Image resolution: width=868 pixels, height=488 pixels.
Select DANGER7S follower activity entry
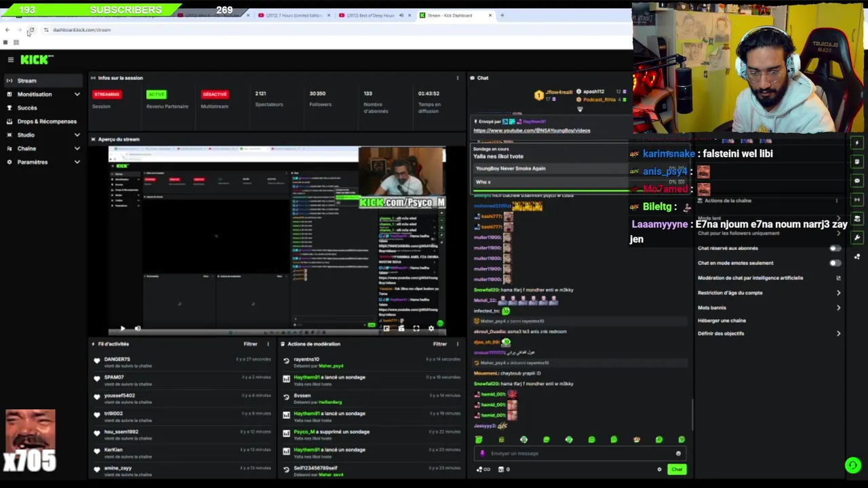[182, 362]
